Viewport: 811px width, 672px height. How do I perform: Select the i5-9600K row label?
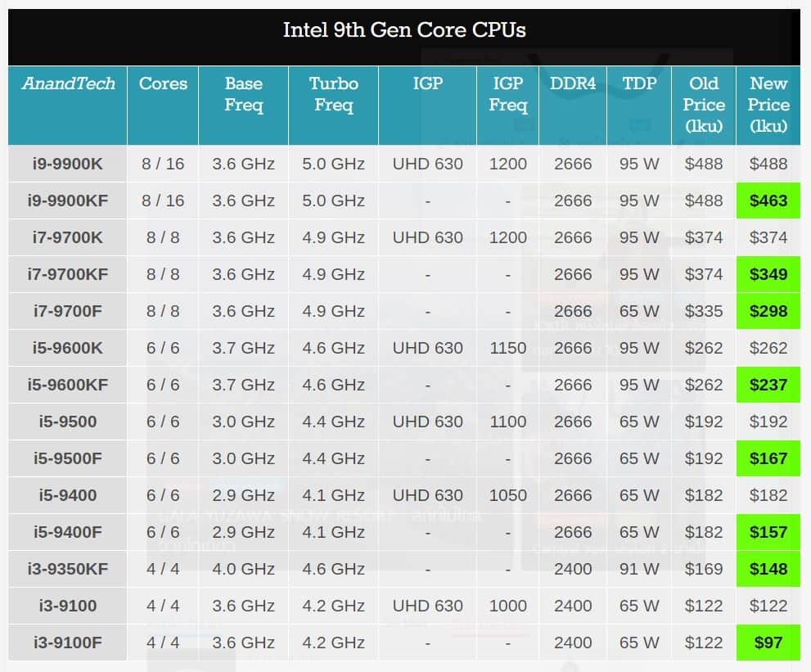click(68, 348)
